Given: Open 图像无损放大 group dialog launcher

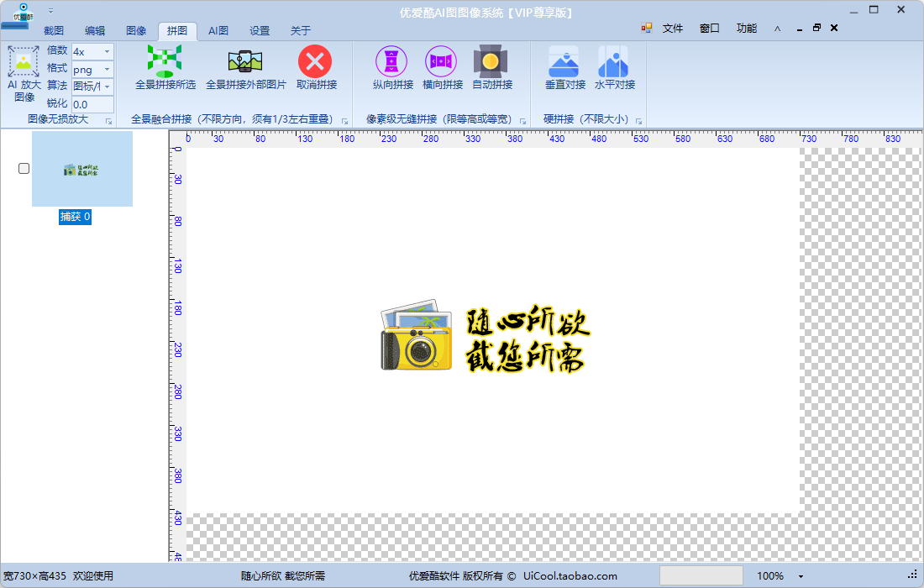Looking at the screenshot, I should 109,121.
